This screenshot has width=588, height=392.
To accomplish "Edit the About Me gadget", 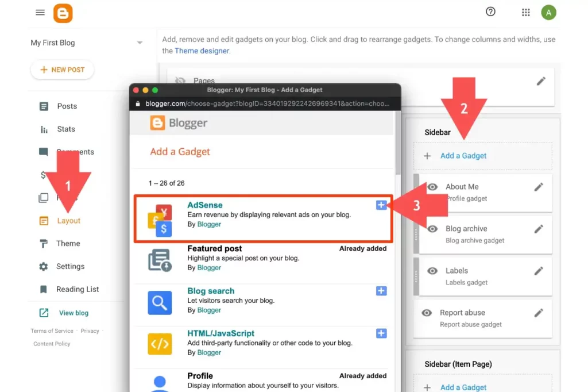I will (x=539, y=187).
